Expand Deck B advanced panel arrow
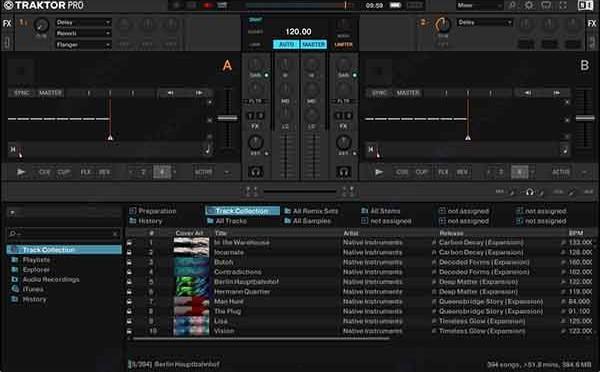This screenshot has width=600, height=372. point(584,172)
